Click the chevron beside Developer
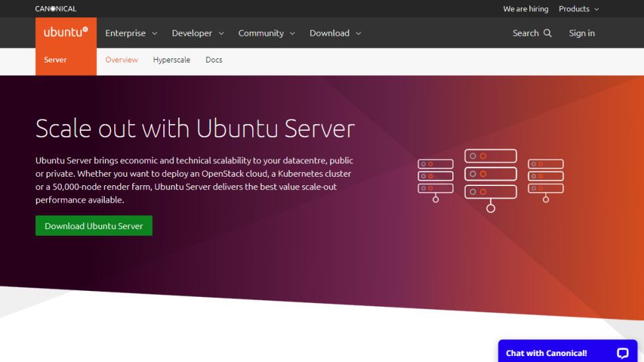644x362 pixels. (x=221, y=33)
